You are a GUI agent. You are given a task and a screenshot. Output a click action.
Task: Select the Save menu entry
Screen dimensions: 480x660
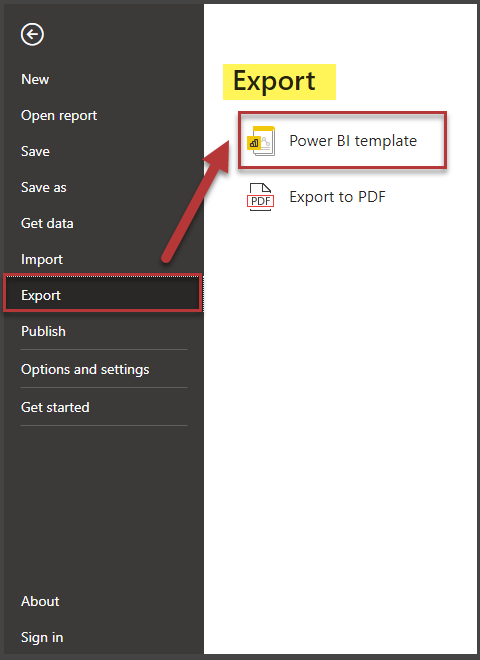pyautogui.click(x=35, y=152)
